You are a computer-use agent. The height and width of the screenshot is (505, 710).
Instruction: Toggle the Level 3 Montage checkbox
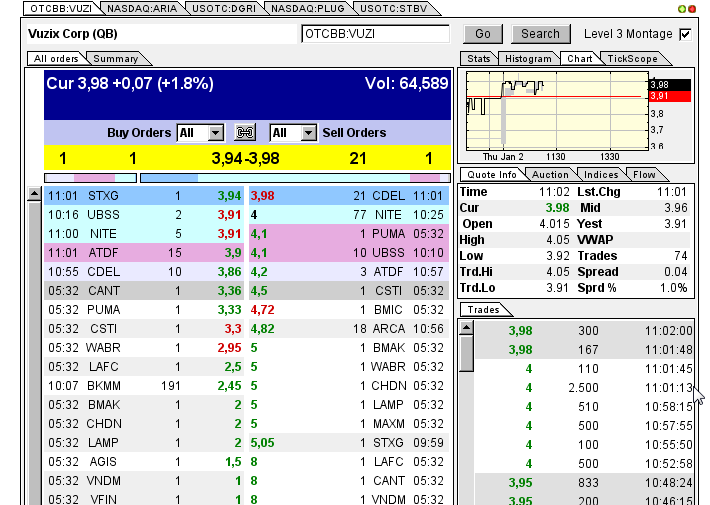pyautogui.click(x=685, y=34)
